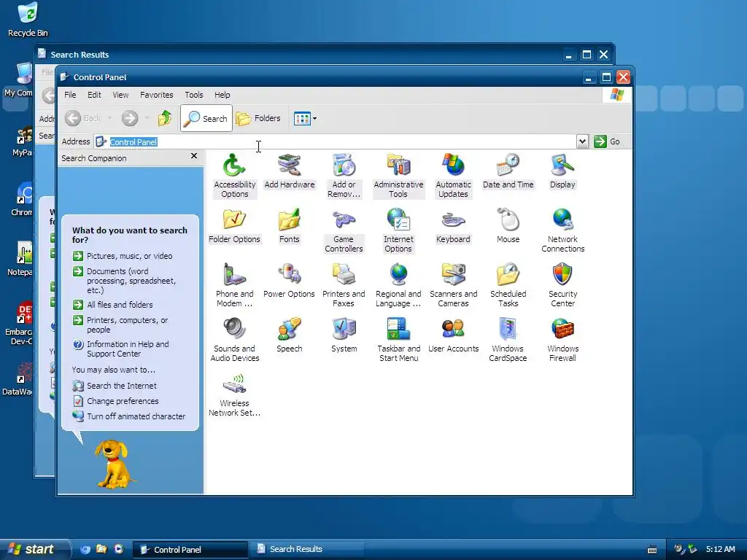Screen dimensions: 747x560
Task: Toggle the Search companion toolbar button
Action: click(x=206, y=118)
